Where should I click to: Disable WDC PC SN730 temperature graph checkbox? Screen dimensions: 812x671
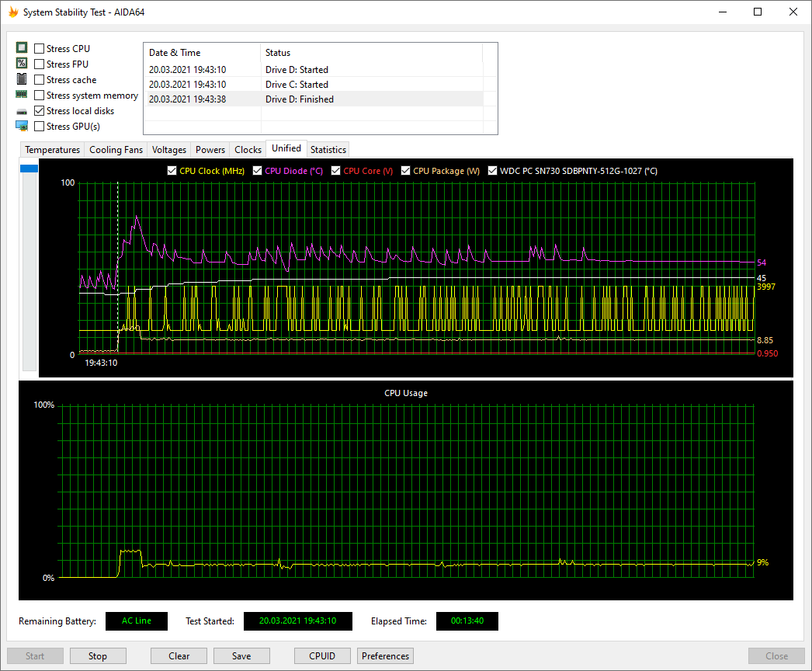point(492,171)
